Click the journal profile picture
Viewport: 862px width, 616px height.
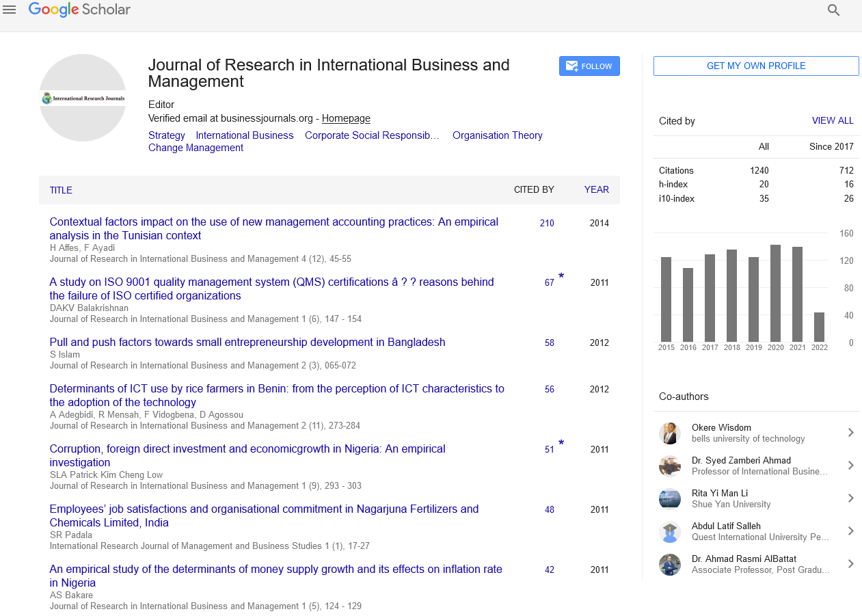pos(83,98)
